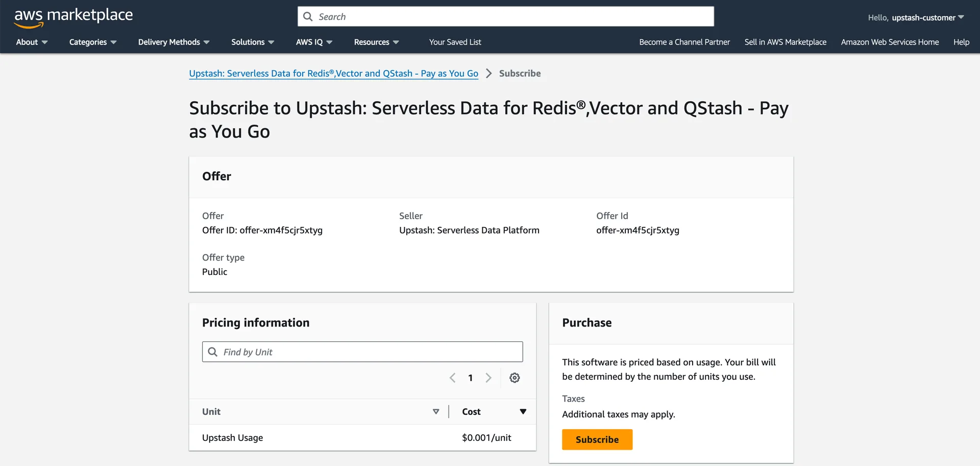Click Additional taxes may apply text

pyautogui.click(x=618, y=414)
